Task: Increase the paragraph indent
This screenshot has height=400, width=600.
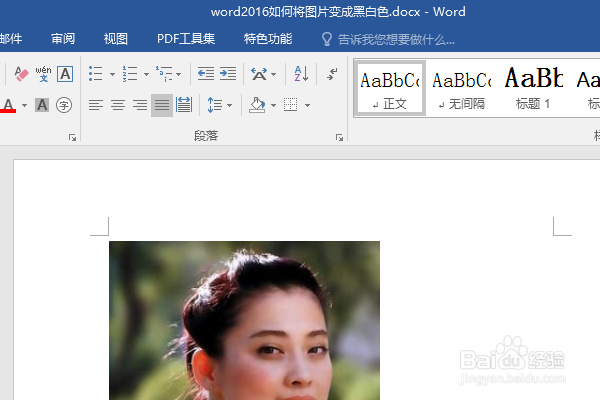Action: [228, 73]
